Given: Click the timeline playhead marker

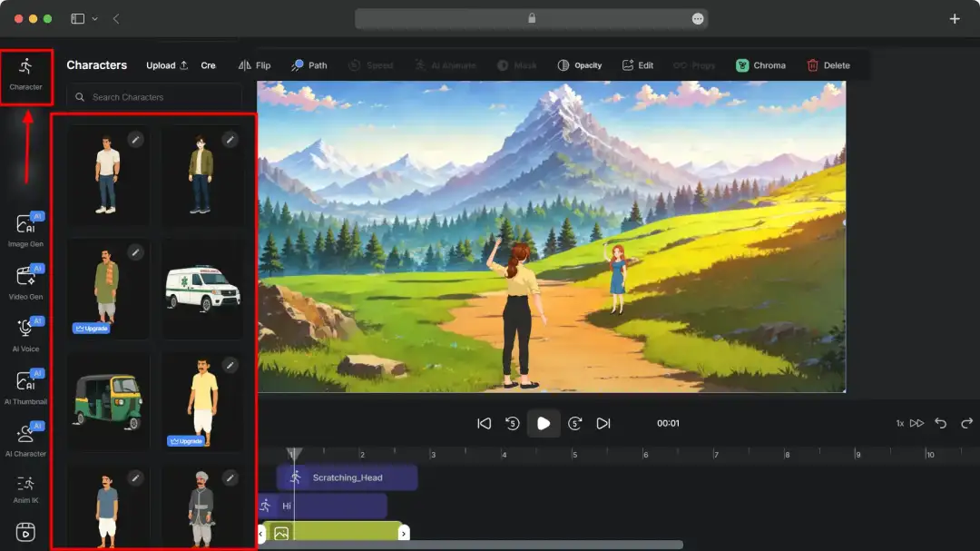Looking at the screenshot, I should point(296,453).
